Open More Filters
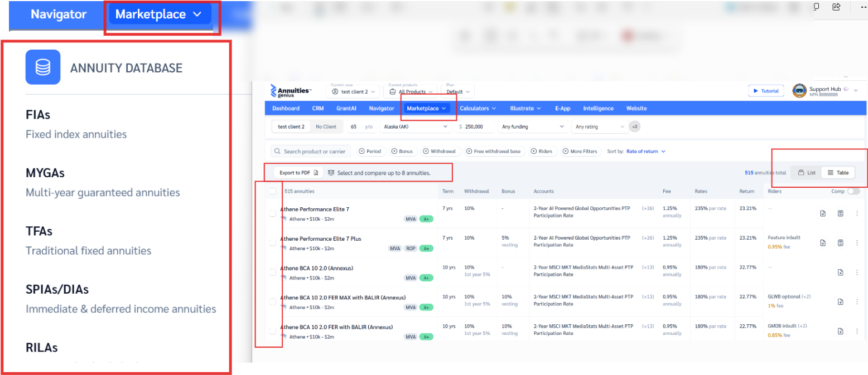Viewport: 868px width, 375px height. (x=581, y=151)
